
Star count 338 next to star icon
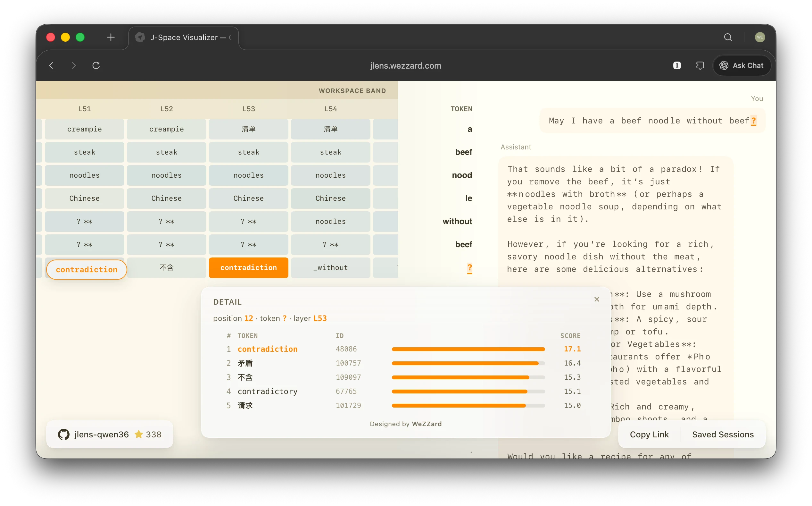[153, 434]
